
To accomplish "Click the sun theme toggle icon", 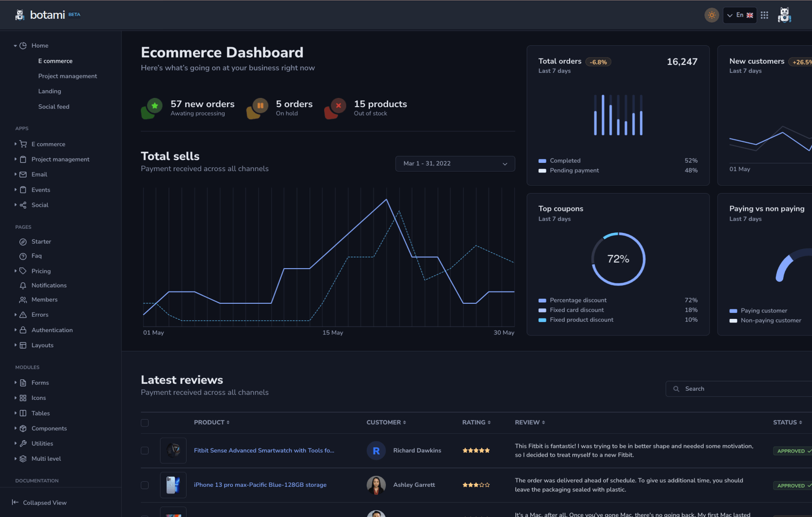I will coord(711,15).
